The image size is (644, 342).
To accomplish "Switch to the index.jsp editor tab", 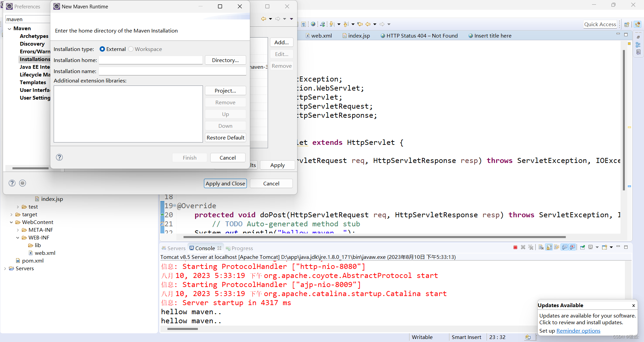I will pos(356,36).
